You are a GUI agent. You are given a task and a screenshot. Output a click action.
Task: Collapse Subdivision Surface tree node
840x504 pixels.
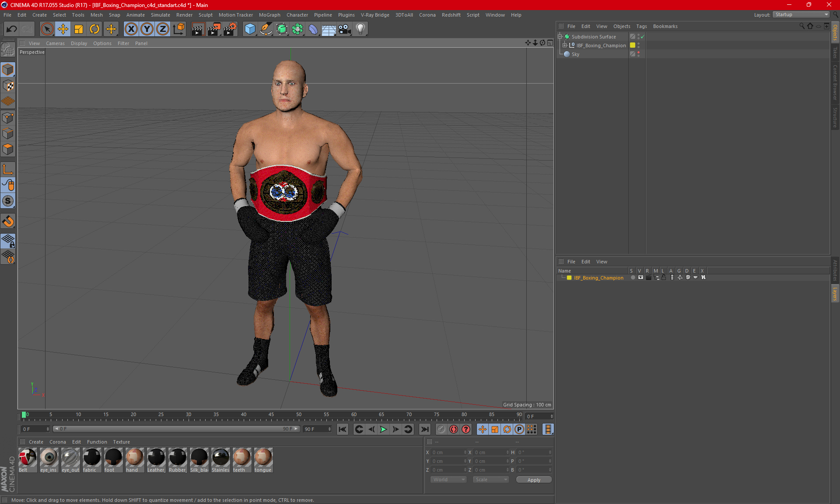[x=560, y=36]
